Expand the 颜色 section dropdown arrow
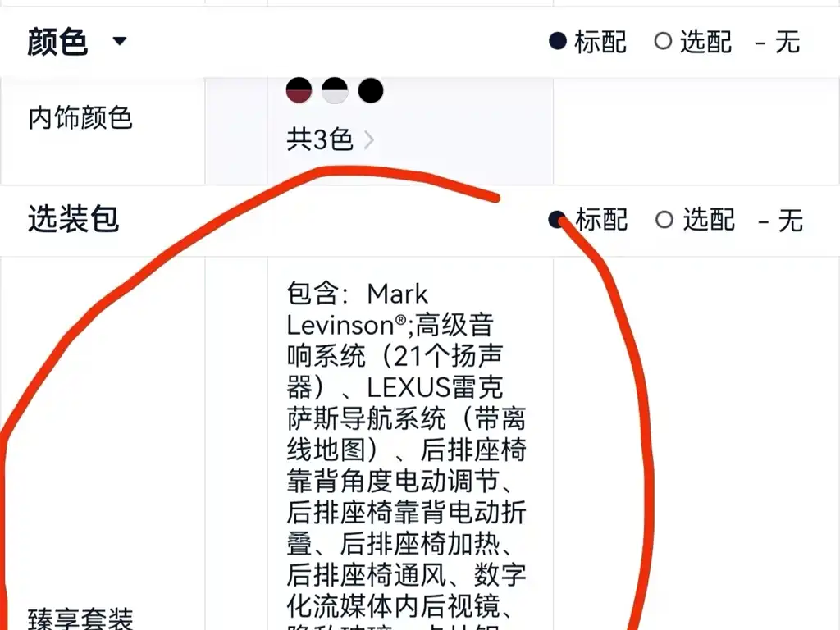The height and width of the screenshot is (630, 840). tap(120, 41)
